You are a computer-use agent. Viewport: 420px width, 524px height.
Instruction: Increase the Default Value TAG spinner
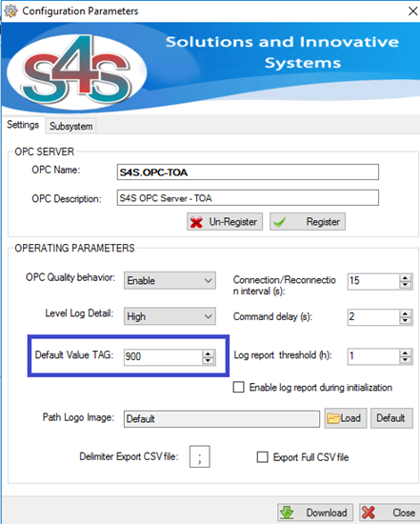point(208,353)
